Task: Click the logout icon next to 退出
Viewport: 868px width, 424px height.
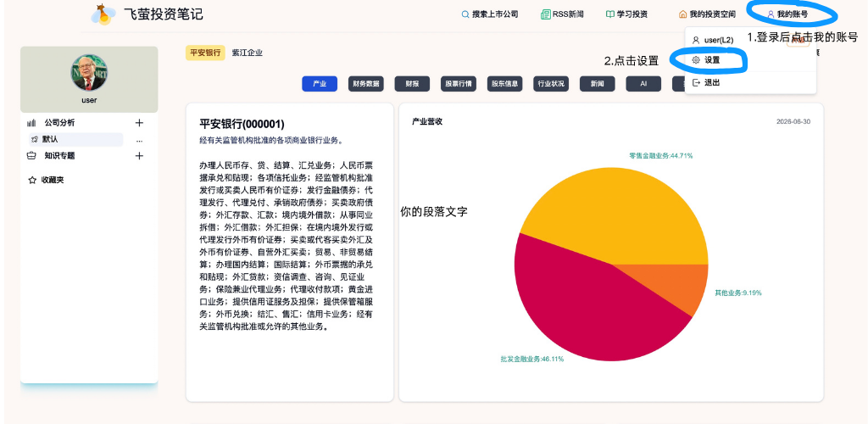Action: pyautogui.click(x=697, y=82)
